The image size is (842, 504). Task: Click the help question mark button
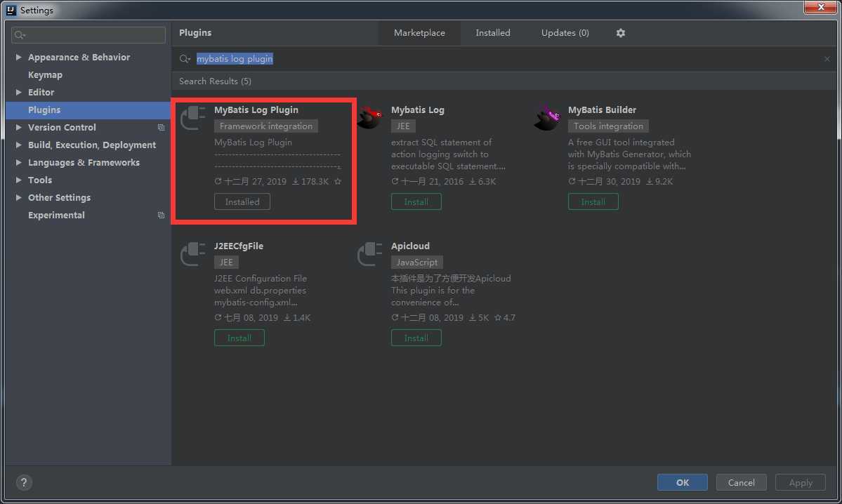pyautogui.click(x=24, y=482)
